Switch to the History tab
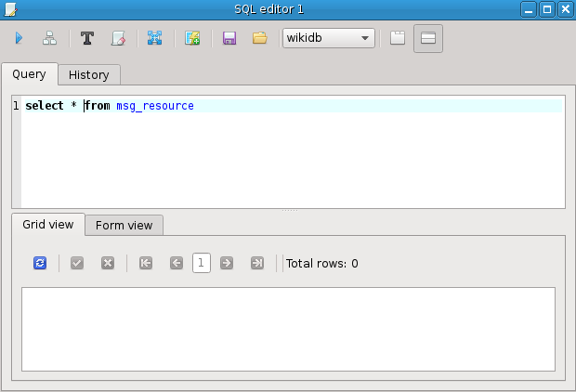The width and height of the screenshot is (576, 392). point(89,75)
